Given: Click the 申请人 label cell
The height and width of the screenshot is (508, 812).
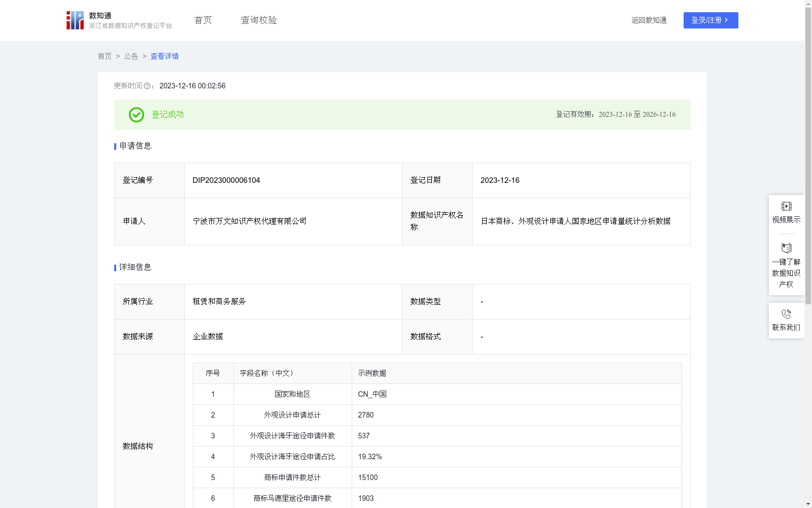Looking at the screenshot, I should [149, 221].
